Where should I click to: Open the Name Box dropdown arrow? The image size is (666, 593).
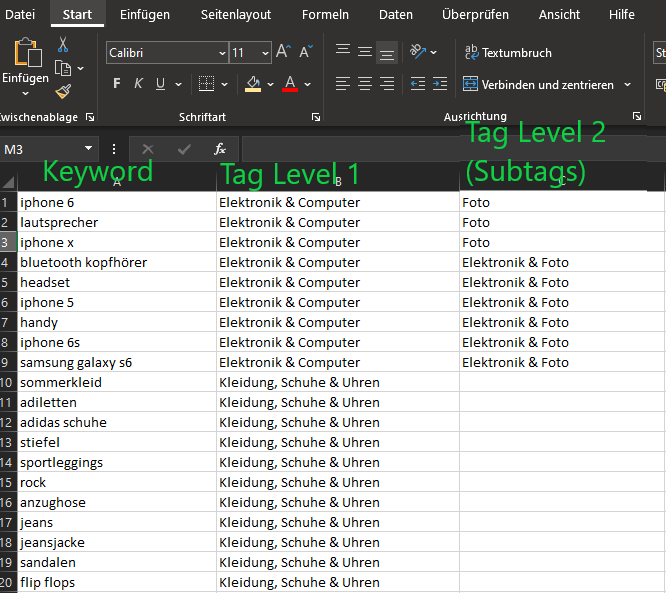(x=88, y=148)
